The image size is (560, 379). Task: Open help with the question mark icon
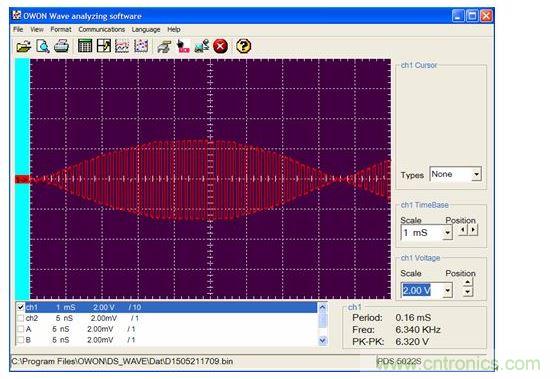coord(244,46)
